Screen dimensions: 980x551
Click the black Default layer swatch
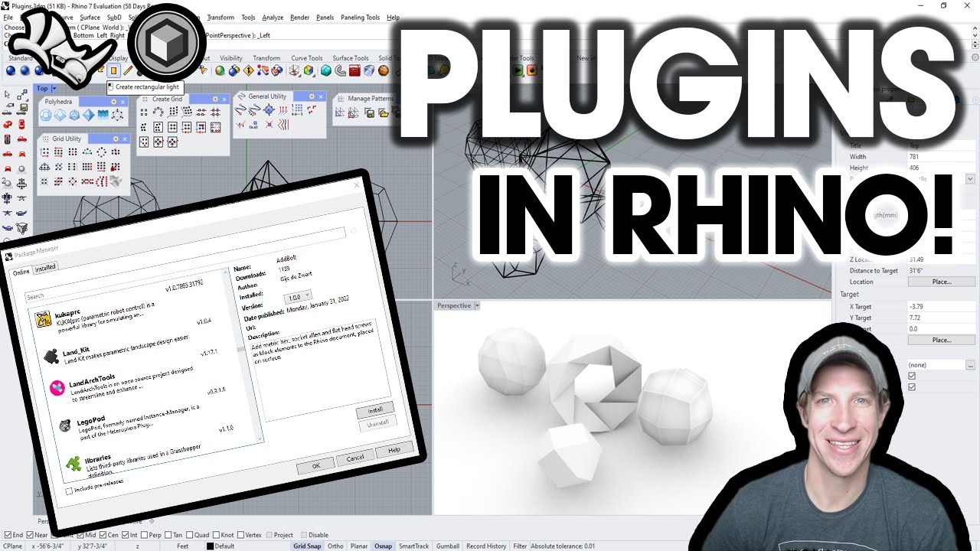[x=210, y=546]
